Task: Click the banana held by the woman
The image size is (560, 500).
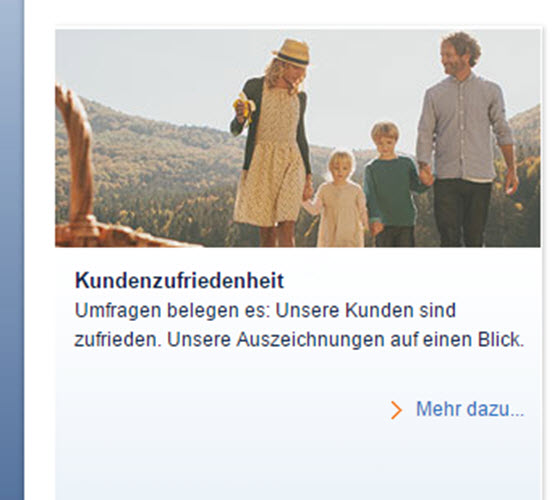Action: [x=244, y=106]
